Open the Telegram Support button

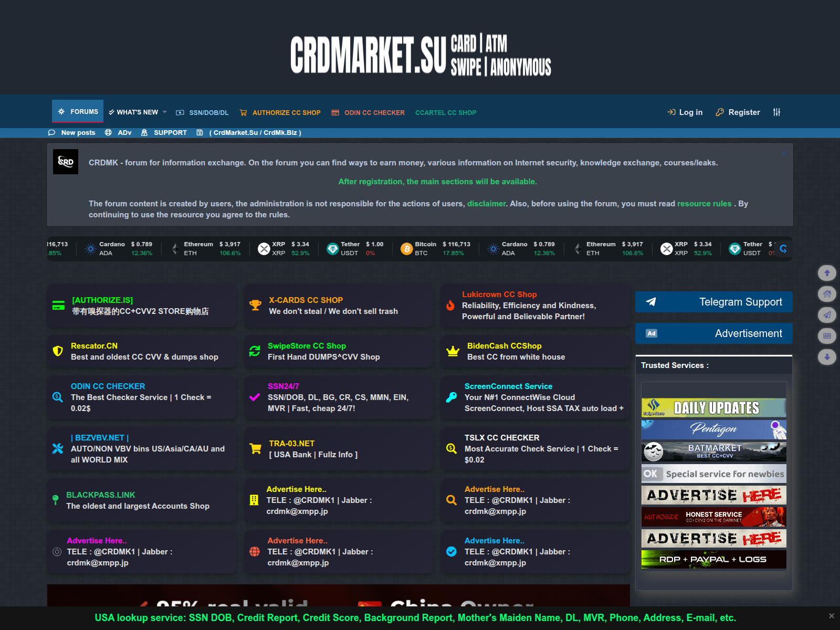714,302
